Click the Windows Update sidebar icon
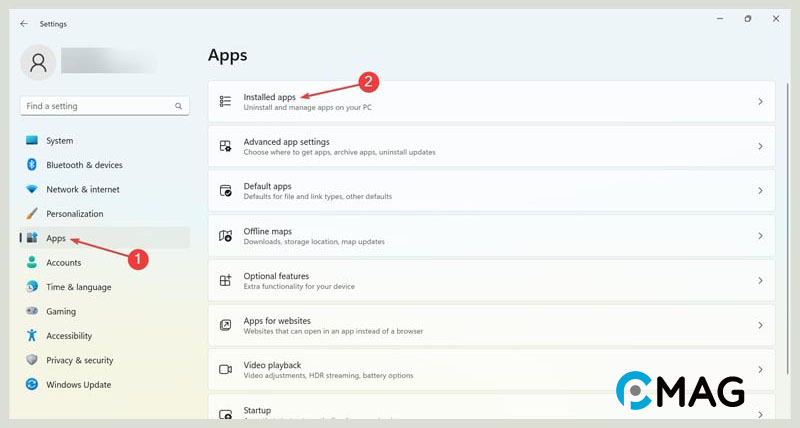The height and width of the screenshot is (428, 800). (32, 385)
